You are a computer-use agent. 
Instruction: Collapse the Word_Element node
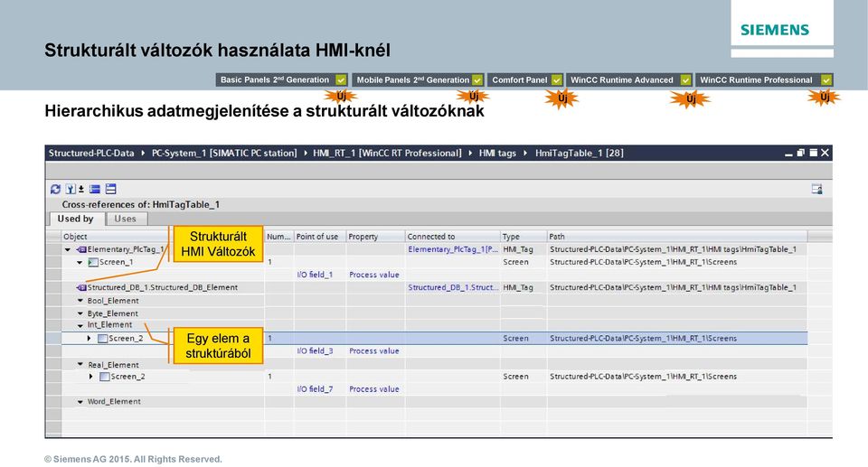point(80,402)
